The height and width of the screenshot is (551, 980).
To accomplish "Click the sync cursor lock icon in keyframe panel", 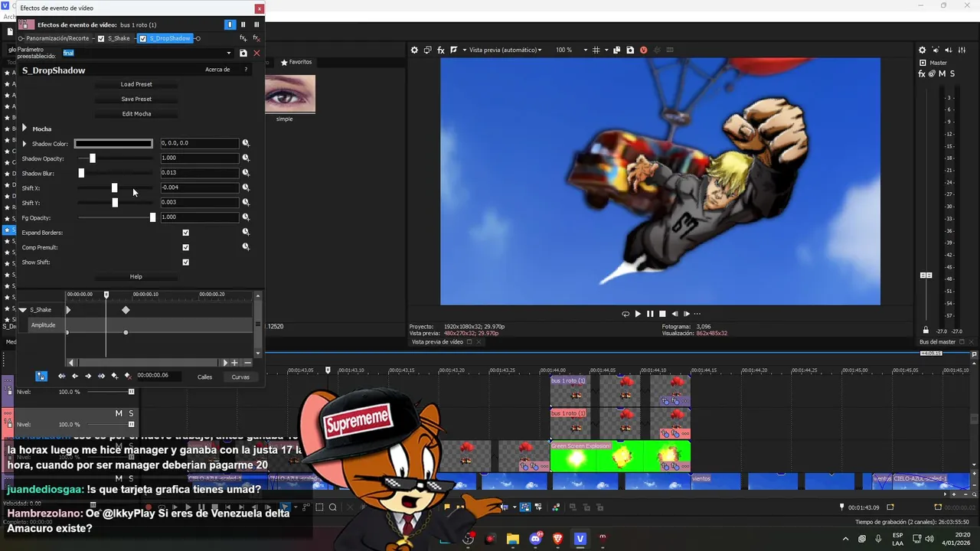I will point(41,376).
